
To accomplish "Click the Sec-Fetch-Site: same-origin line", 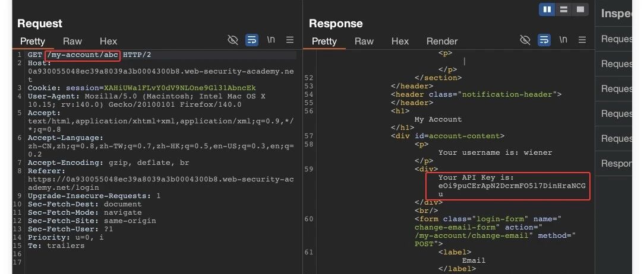I will coord(91,221).
